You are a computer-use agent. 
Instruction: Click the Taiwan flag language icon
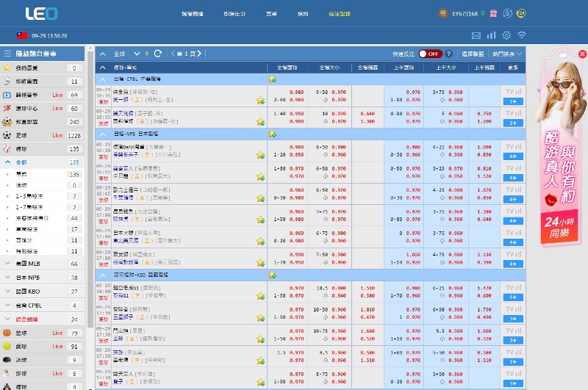point(22,35)
